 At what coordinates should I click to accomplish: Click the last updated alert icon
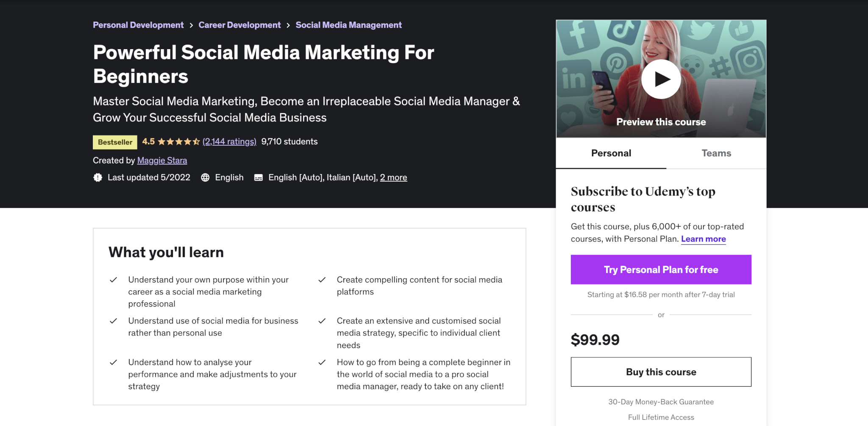[97, 177]
